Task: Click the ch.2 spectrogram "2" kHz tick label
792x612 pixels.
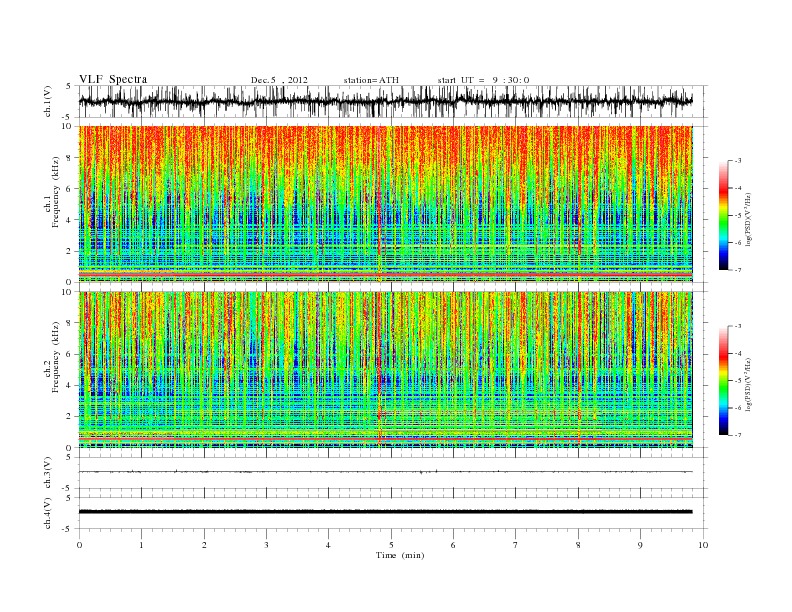Action: pyautogui.click(x=69, y=417)
